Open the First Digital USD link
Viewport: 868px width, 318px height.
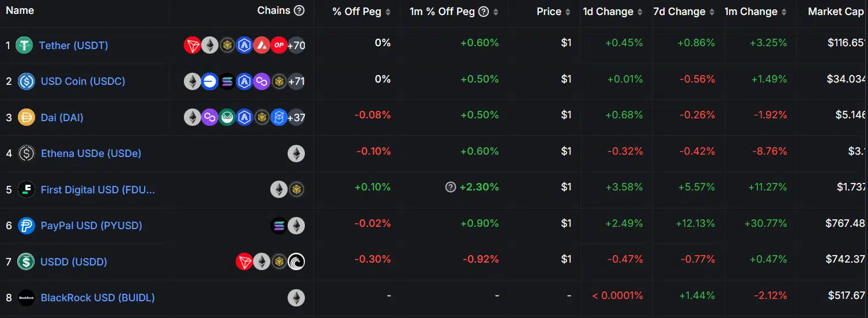coord(97,189)
